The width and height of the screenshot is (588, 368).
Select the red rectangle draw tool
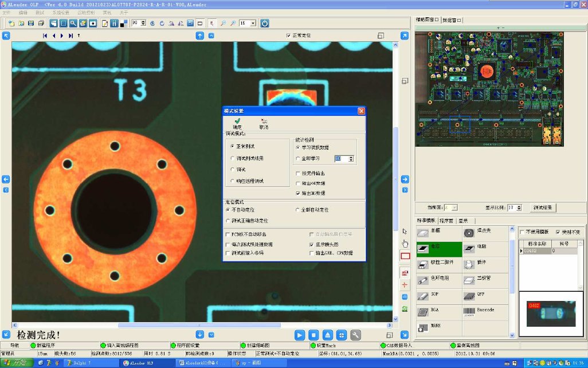405,256
